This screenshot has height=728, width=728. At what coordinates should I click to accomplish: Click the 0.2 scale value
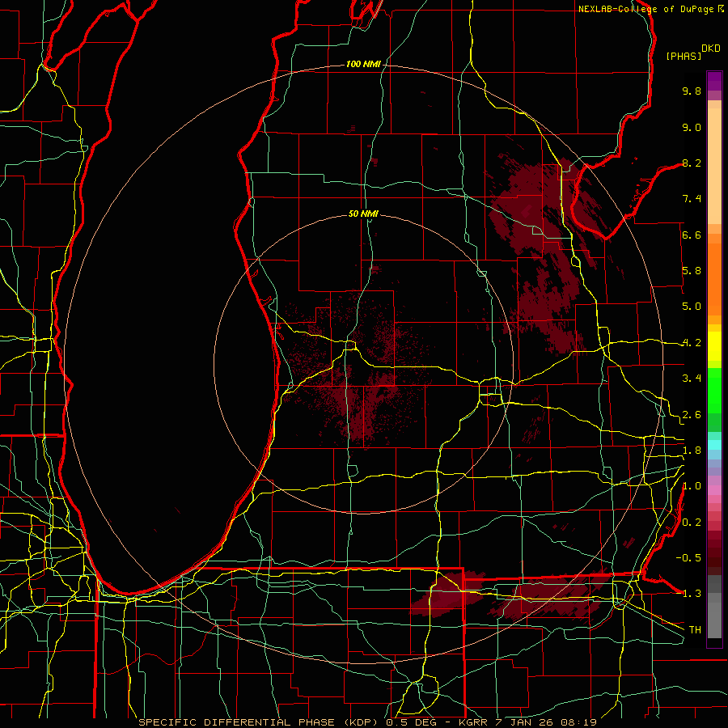coord(692,523)
